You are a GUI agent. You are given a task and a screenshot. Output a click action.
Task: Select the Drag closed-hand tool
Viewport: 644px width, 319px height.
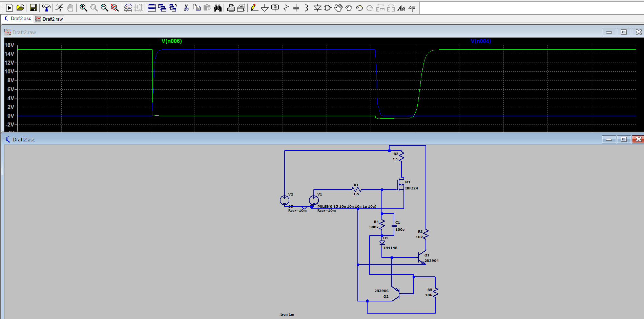349,8
